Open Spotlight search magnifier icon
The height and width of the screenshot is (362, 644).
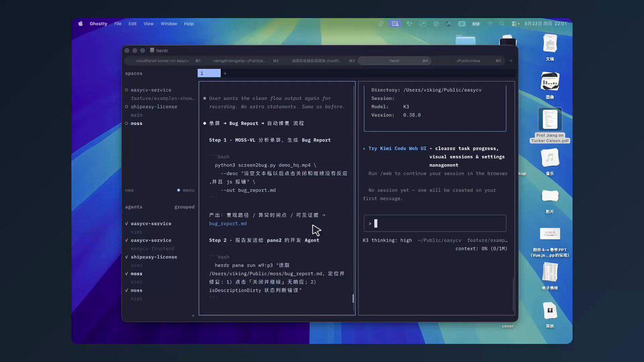502,24
